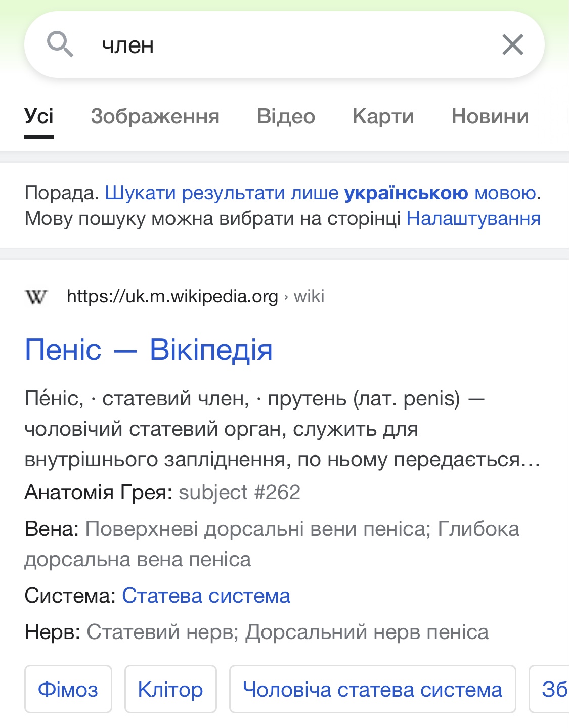The width and height of the screenshot is (569, 728).
Task: Switch to the 'Зображення' tab
Action: (155, 117)
